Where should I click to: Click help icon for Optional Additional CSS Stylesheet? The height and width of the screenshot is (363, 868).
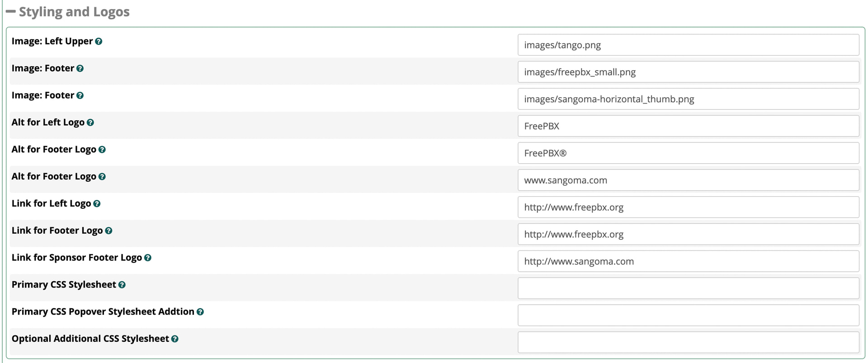(x=175, y=339)
